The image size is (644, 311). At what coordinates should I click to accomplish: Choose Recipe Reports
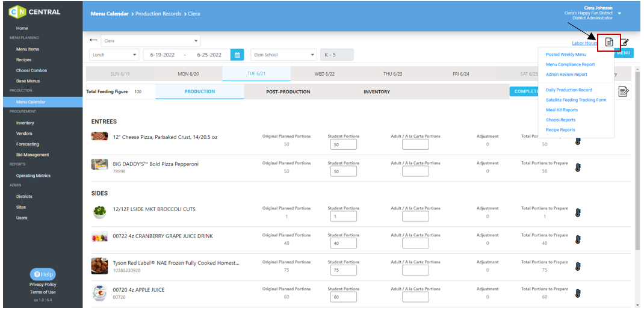560,130
